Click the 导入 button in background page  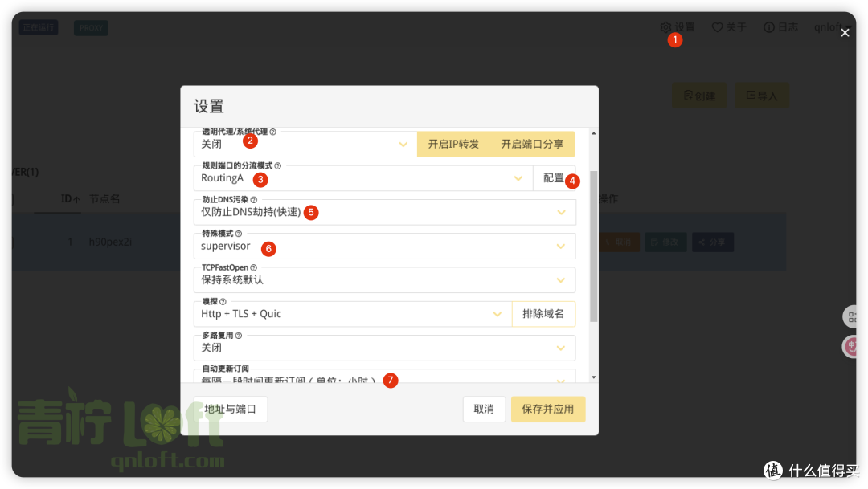pos(762,96)
